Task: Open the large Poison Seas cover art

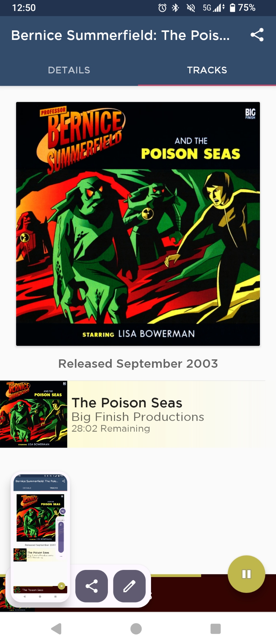Action: pyautogui.click(x=138, y=224)
